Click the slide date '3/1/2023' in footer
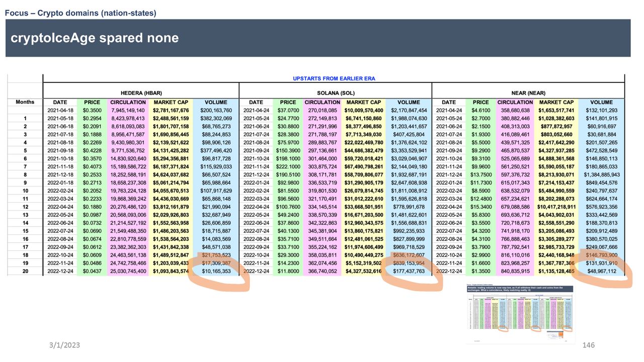The image size is (644, 362). coord(64,345)
